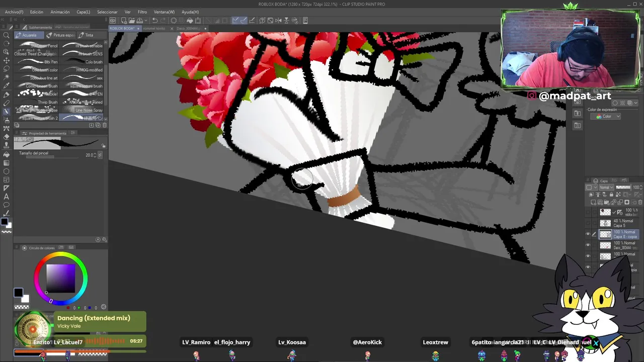The height and width of the screenshot is (362, 644).
Task: Hide the Daco_300444 layer
Action: 588,245
